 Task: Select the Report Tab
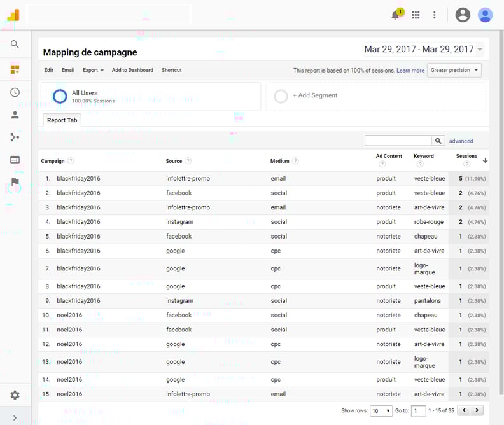coord(62,120)
